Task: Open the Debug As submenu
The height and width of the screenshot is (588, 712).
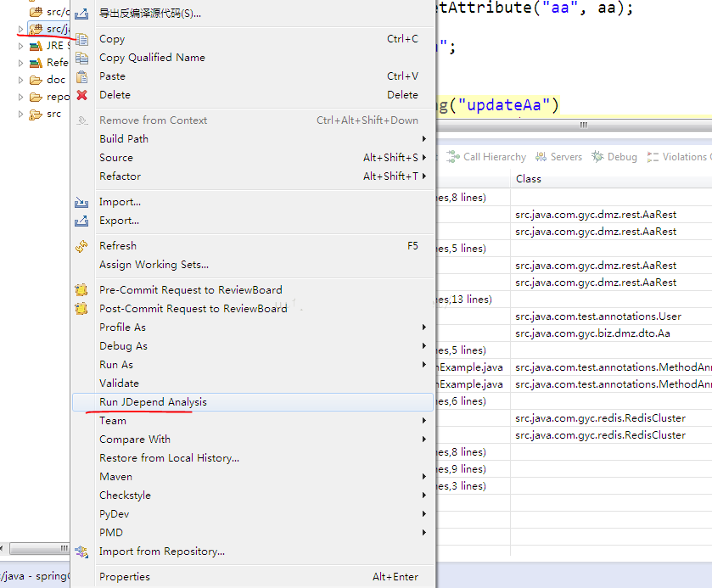Action: tap(253, 346)
